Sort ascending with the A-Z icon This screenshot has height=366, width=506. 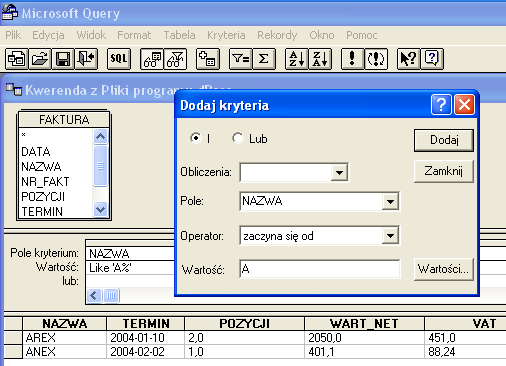click(297, 59)
